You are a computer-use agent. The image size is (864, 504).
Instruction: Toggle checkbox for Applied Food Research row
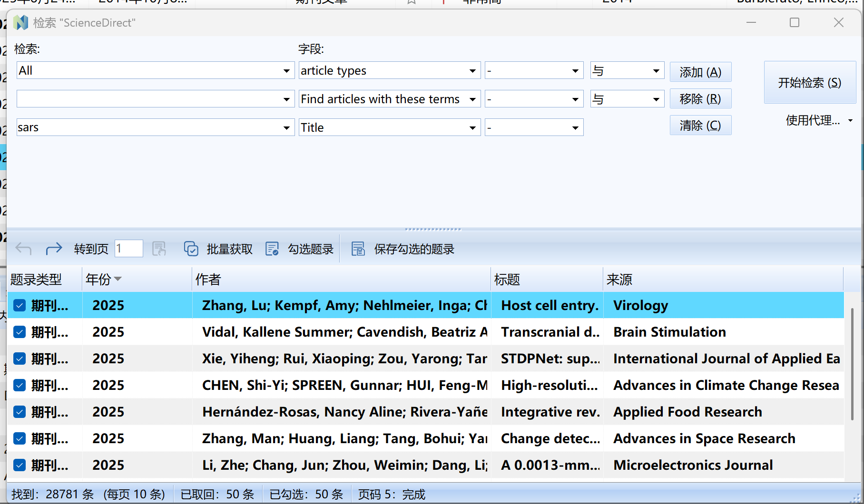pyautogui.click(x=20, y=412)
